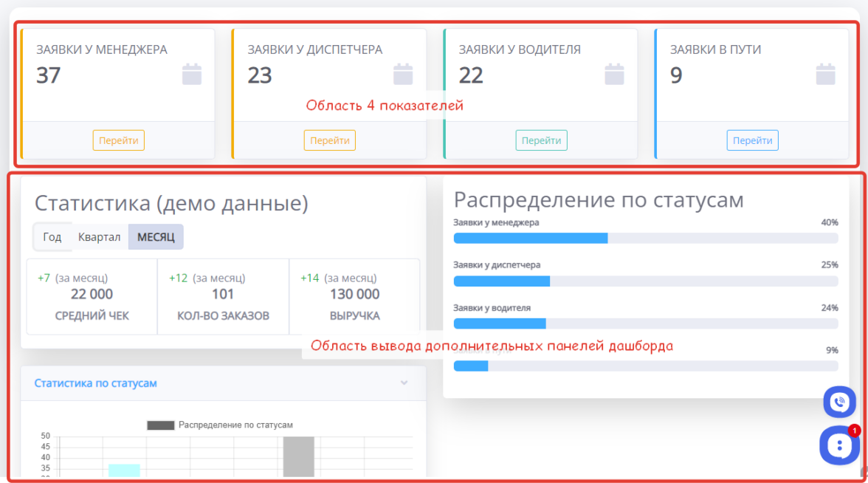This screenshot has height=483, width=868.
Task: Toggle Распределение по статусам chart legend
Action: (220, 425)
